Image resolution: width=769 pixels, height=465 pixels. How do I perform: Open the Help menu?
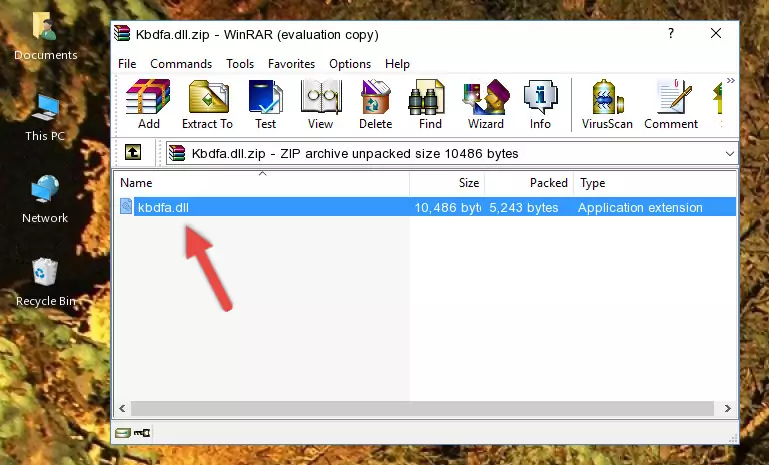pyautogui.click(x=397, y=64)
